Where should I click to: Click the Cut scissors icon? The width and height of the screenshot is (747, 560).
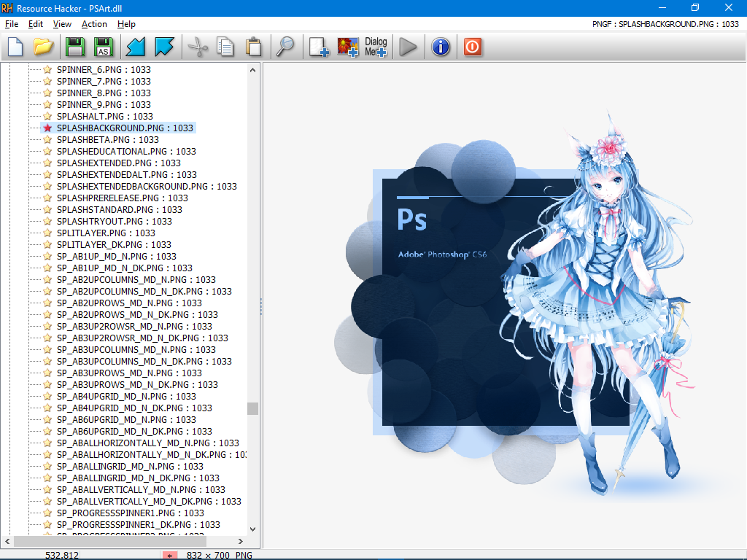coord(198,47)
